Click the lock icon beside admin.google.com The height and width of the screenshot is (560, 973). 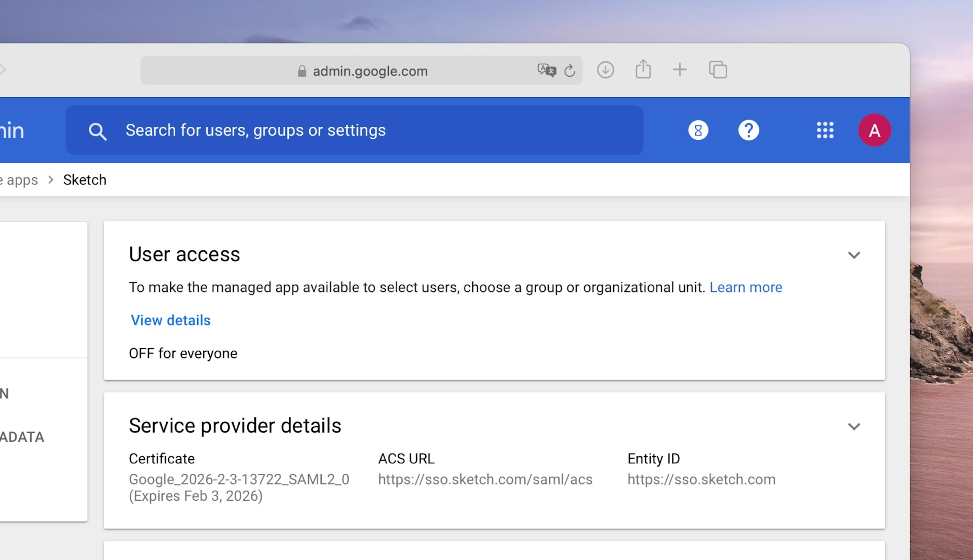[302, 71]
